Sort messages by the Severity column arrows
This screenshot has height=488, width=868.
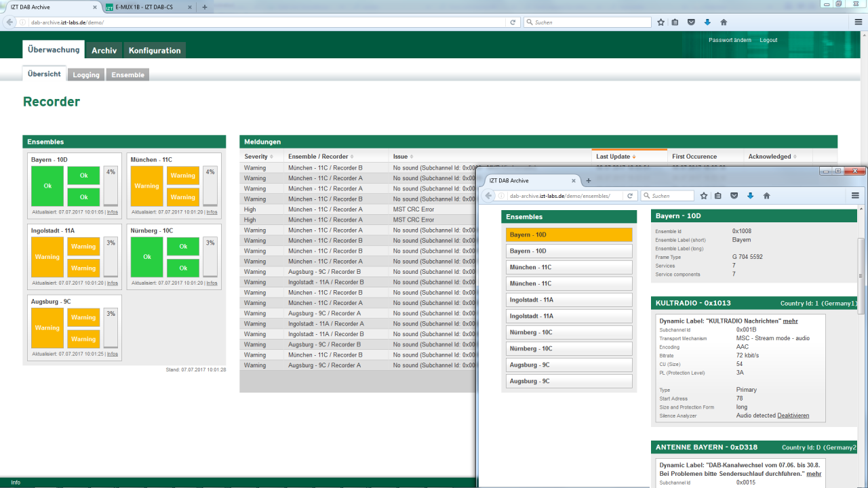[271, 157]
